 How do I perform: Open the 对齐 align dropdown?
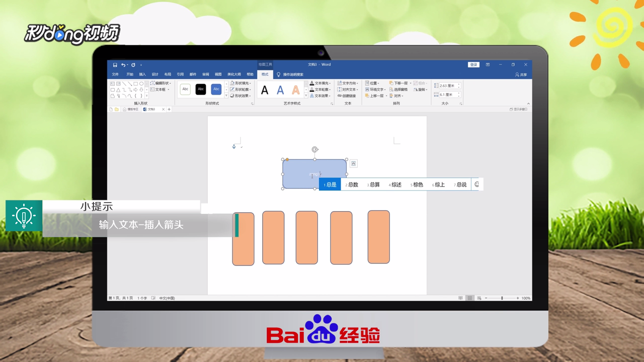396,96
